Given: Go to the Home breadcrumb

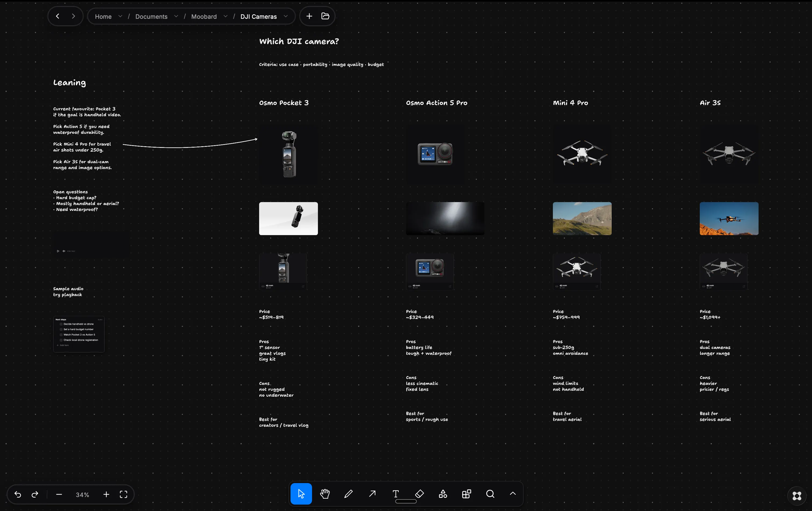Looking at the screenshot, I should tap(103, 17).
